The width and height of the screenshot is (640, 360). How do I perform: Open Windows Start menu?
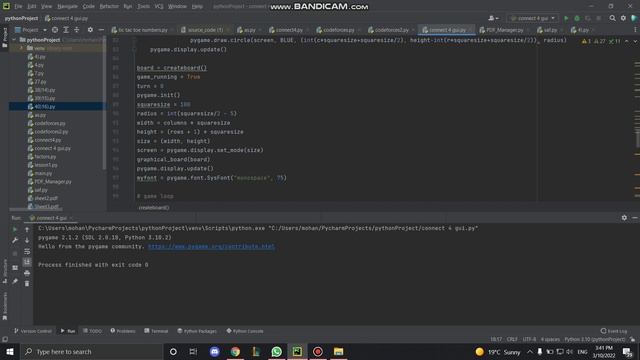click(x=10, y=352)
